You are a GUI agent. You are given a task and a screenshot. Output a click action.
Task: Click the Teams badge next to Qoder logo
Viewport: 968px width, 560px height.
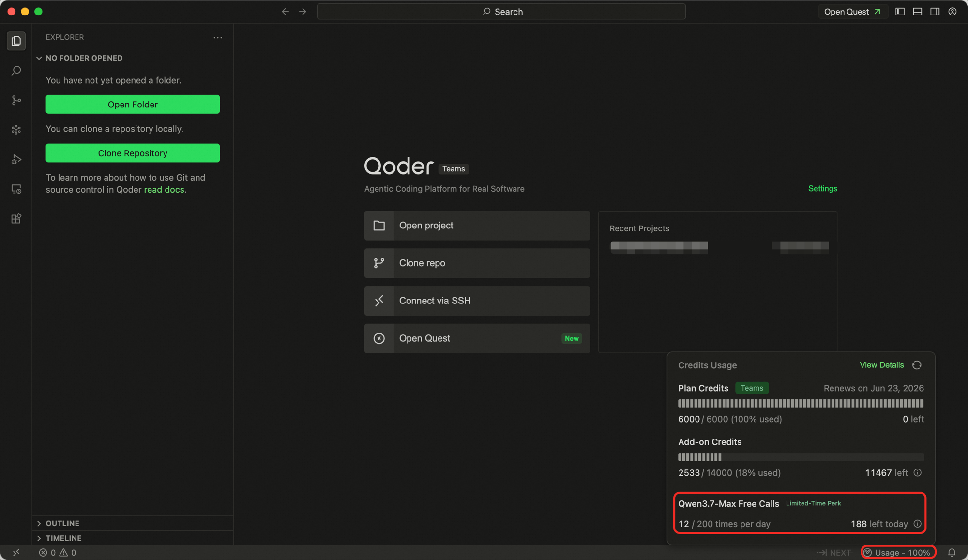(x=453, y=169)
